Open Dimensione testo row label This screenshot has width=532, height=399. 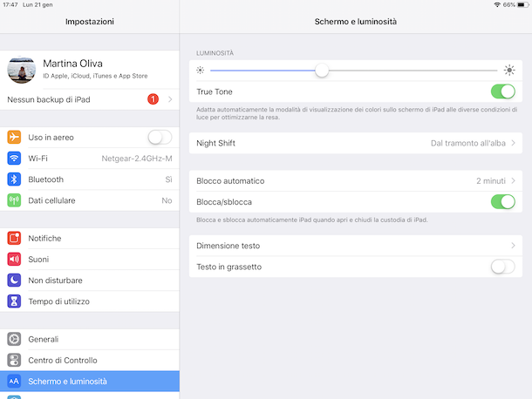click(228, 246)
